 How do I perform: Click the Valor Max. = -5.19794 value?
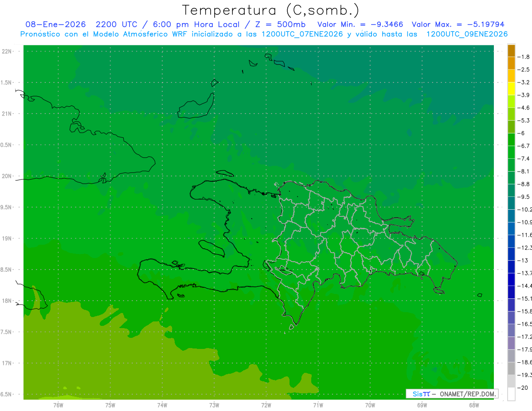[458, 24]
